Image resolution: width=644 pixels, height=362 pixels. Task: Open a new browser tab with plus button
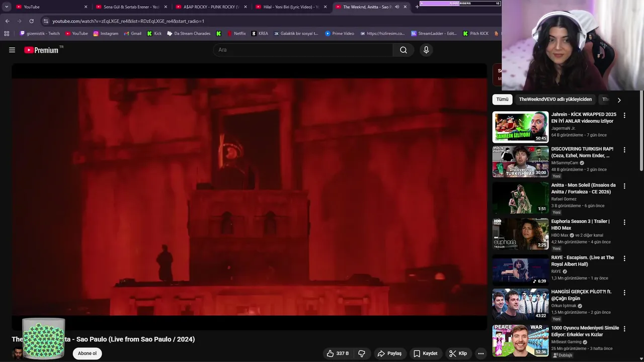(x=417, y=7)
